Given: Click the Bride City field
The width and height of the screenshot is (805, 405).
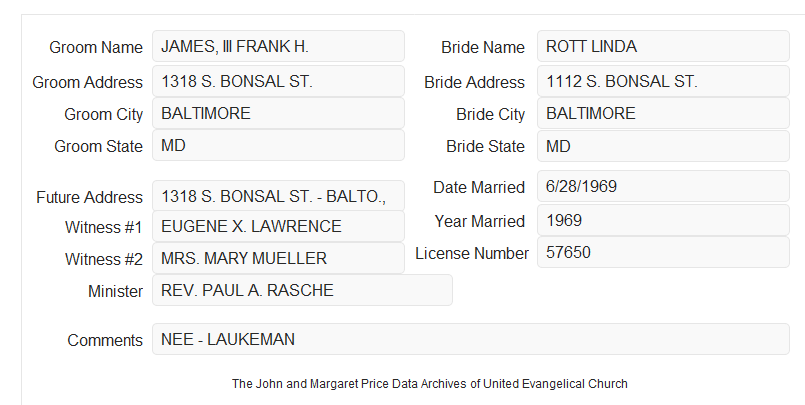Looking at the screenshot, I should [663, 113].
